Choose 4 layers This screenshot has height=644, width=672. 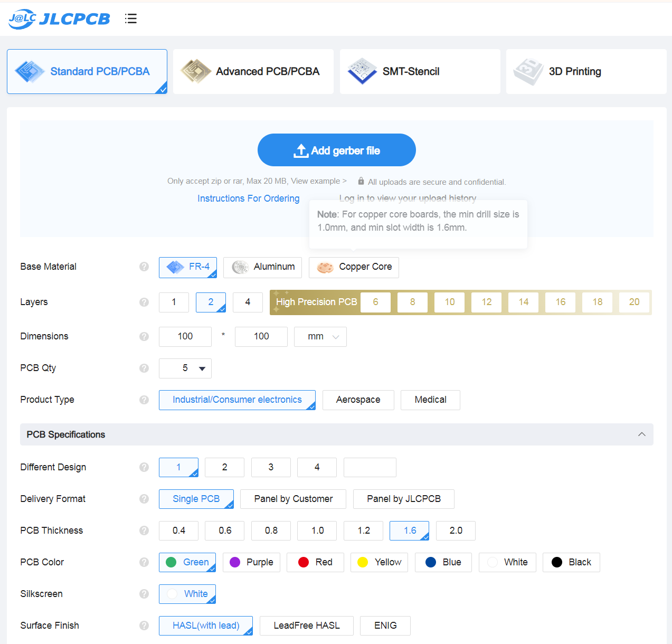(x=248, y=302)
